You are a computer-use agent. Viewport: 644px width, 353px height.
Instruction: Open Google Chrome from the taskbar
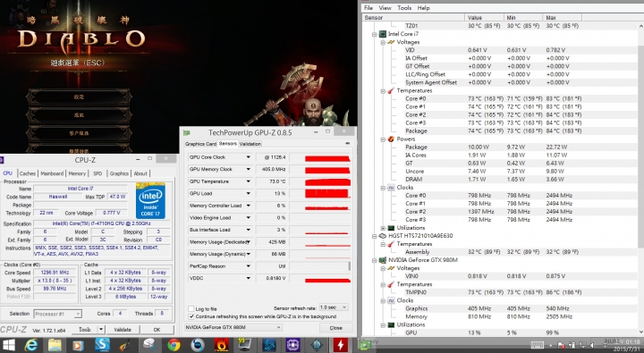click(x=174, y=345)
